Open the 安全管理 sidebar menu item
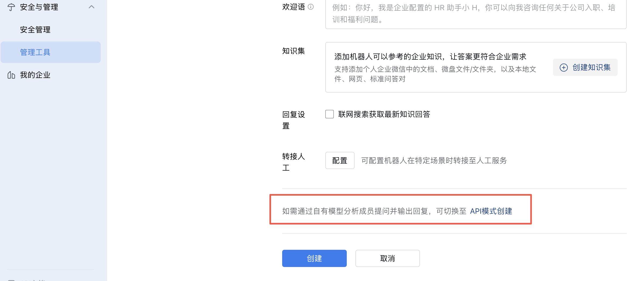Screen dimensions: 644x281 point(35,30)
